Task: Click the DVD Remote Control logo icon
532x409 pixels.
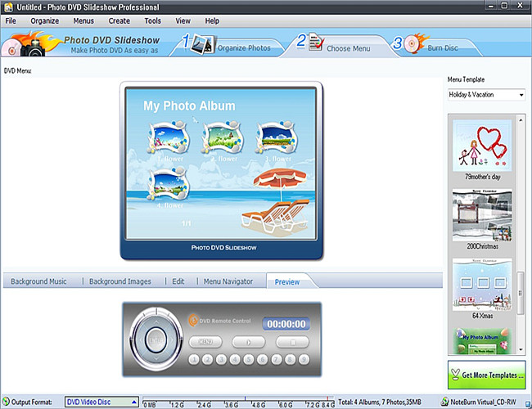Action: pyautogui.click(x=193, y=320)
